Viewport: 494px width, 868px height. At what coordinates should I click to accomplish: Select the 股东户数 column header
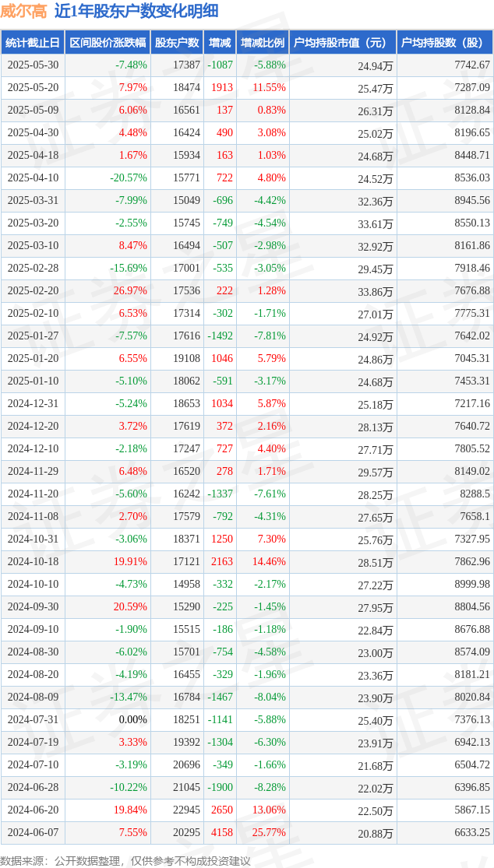point(177,43)
